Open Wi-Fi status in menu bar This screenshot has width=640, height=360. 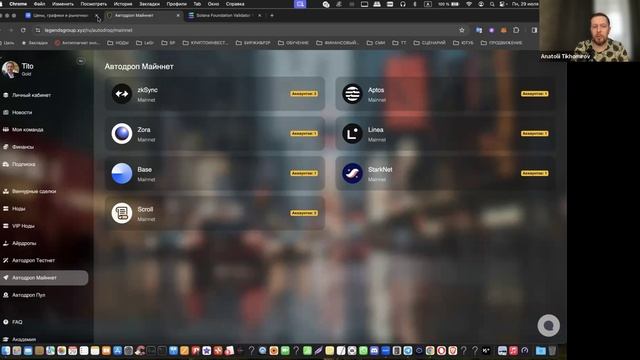pos(469,4)
